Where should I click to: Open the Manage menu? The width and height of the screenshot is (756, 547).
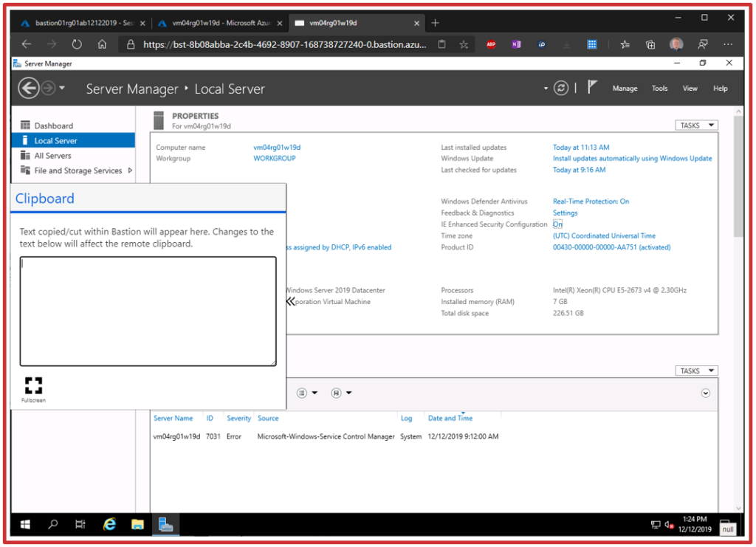tap(625, 89)
